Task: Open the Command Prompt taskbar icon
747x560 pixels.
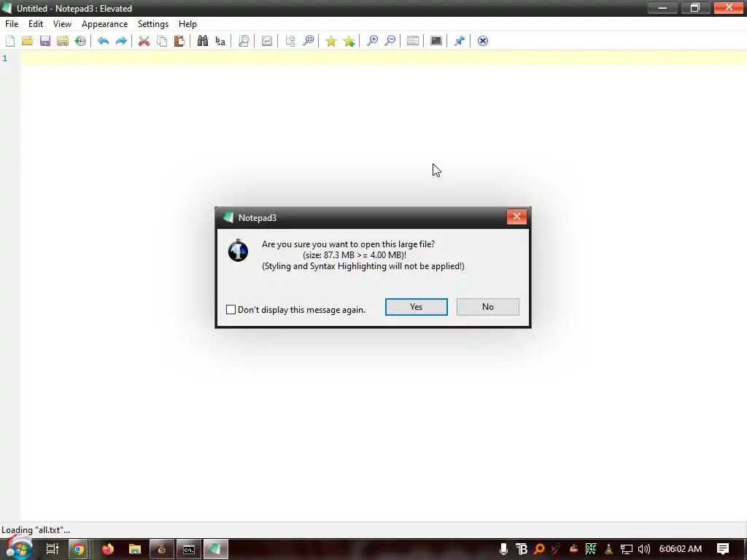Action: (189, 549)
